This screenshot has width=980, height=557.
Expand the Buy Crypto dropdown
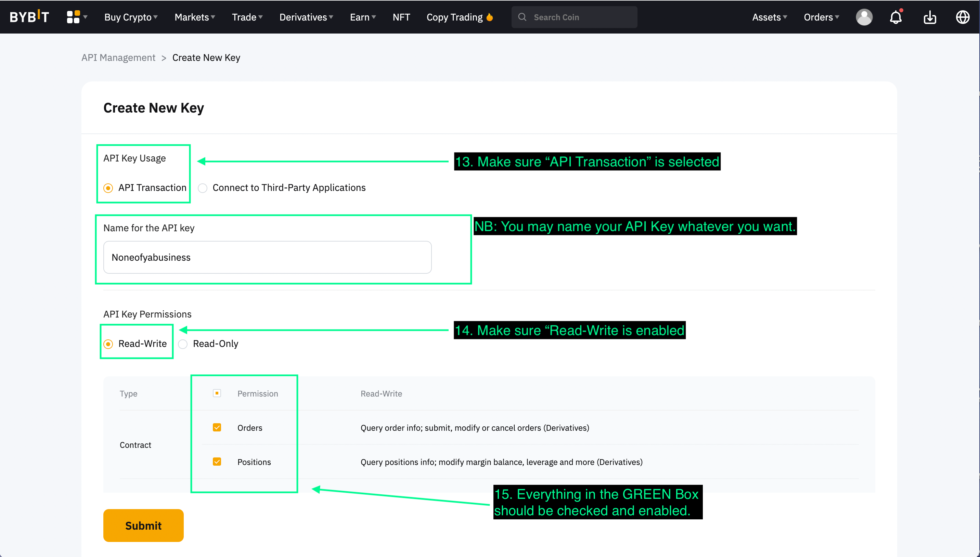click(131, 17)
